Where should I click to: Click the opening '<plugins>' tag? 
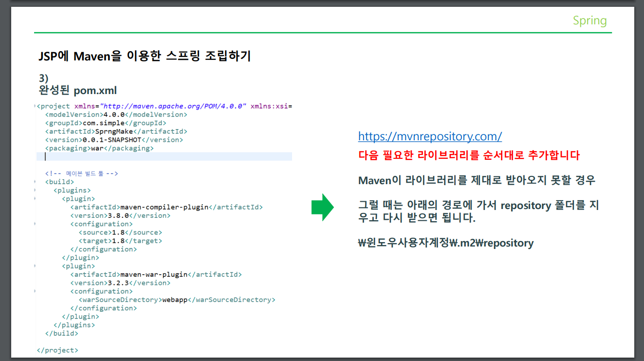click(x=72, y=190)
